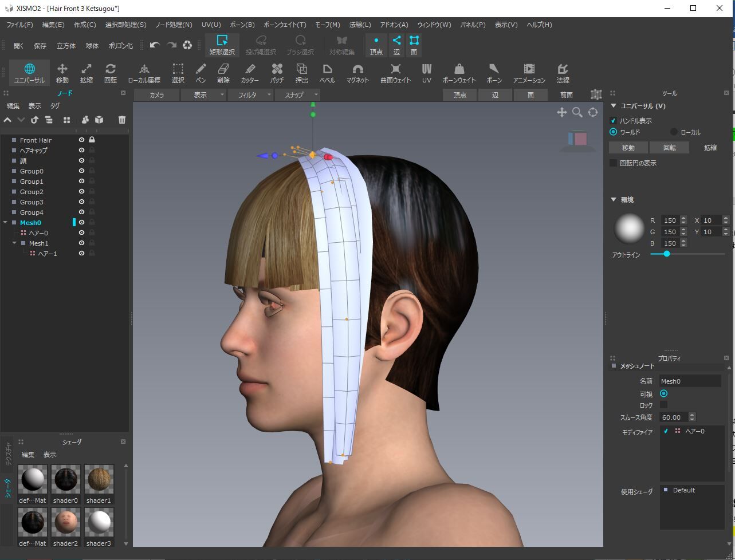Image resolution: width=735 pixels, height=560 pixels.
Task: Click the 移動 button in tool panel
Action: (628, 148)
